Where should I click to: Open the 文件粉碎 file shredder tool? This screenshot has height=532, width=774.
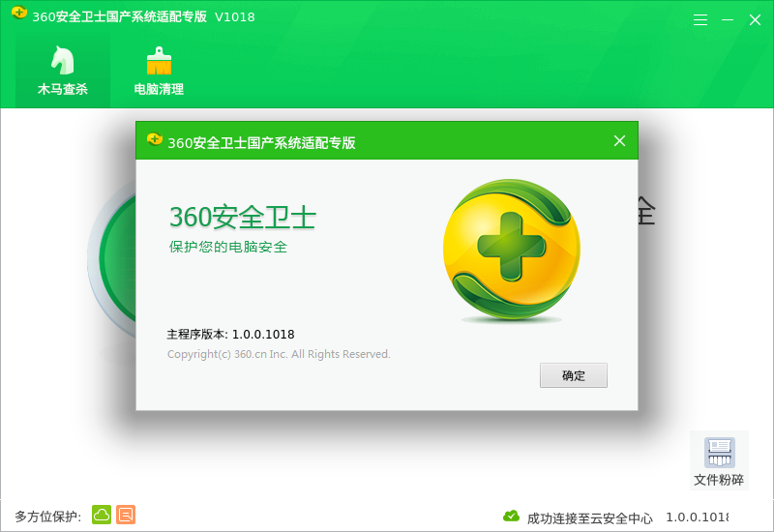719,460
